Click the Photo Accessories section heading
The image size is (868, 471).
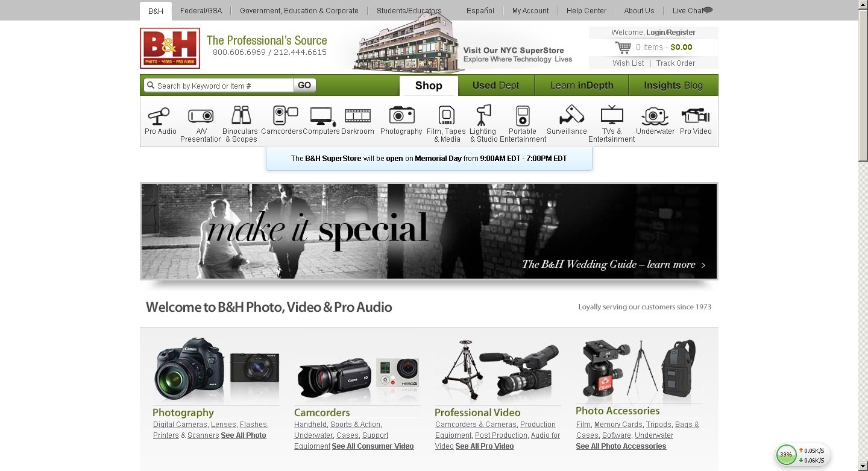click(618, 411)
